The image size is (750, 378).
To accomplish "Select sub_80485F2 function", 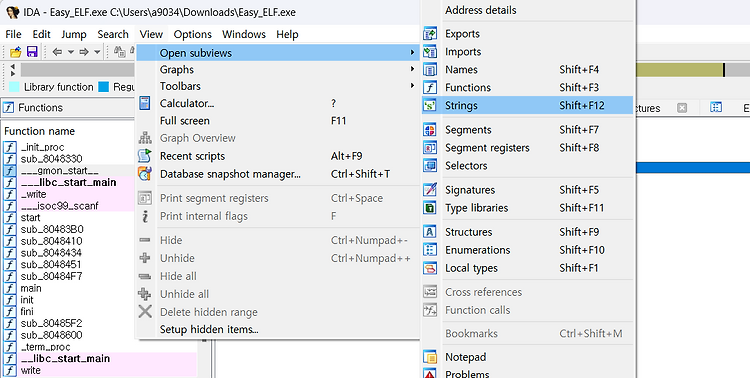I will point(51,323).
